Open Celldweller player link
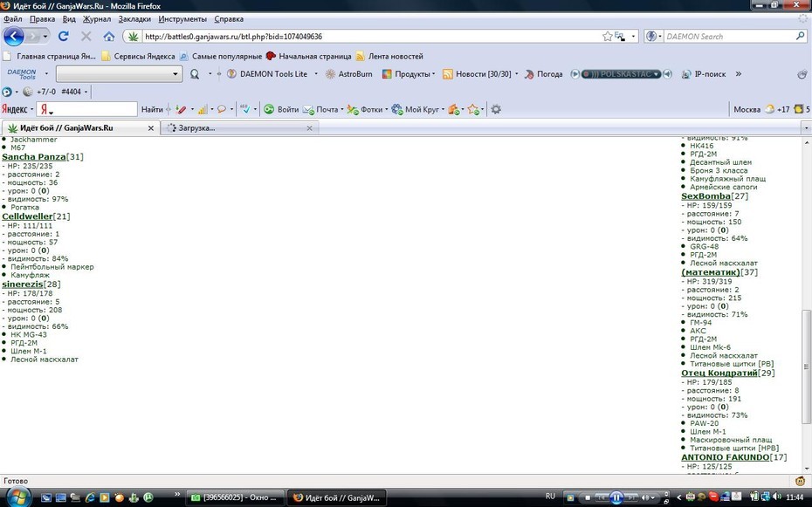 pyautogui.click(x=27, y=216)
